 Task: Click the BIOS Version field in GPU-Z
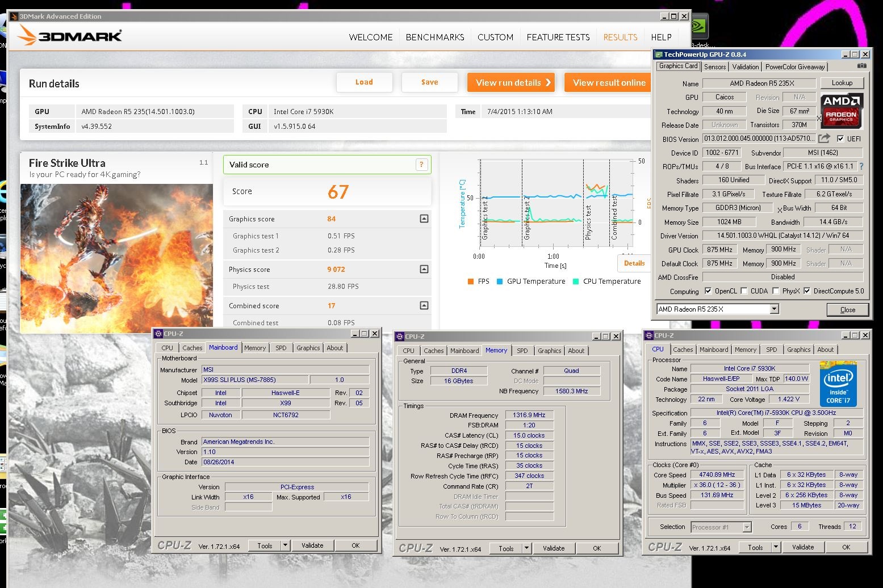(x=759, y=138)
